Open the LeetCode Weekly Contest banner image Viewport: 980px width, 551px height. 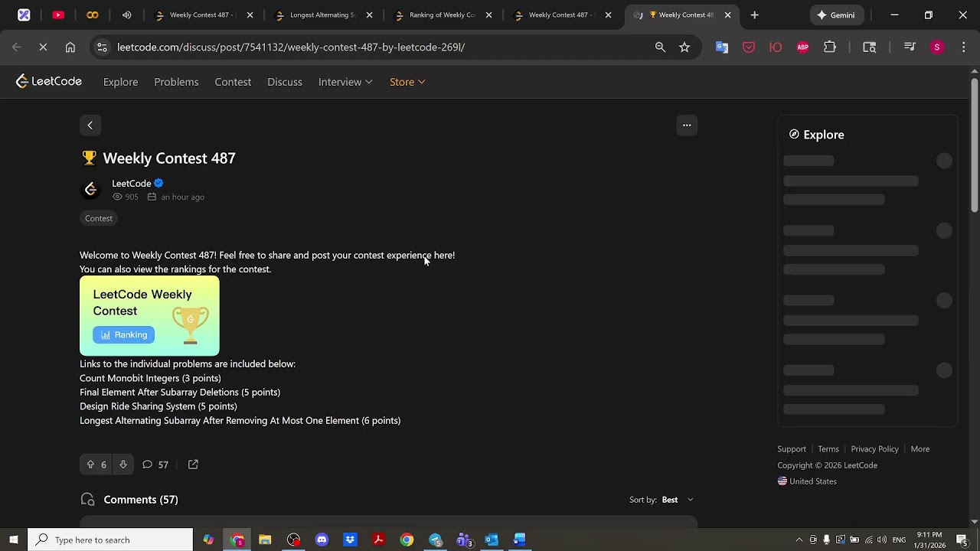[x=149, y=316]
